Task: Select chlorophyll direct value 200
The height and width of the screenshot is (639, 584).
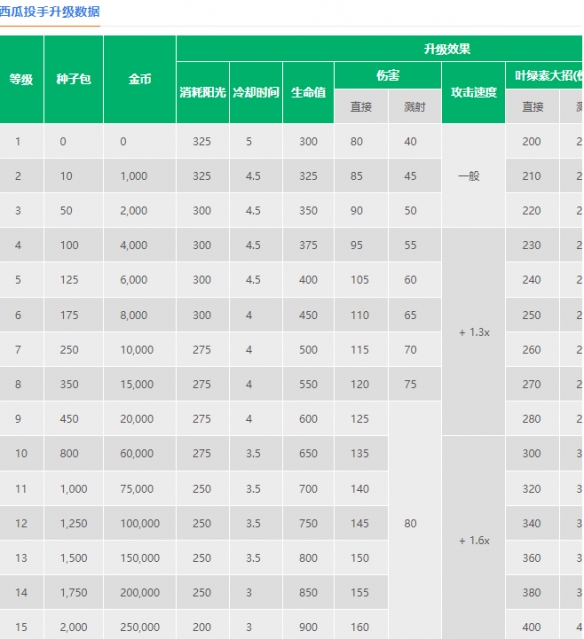Action: [533, 141]
